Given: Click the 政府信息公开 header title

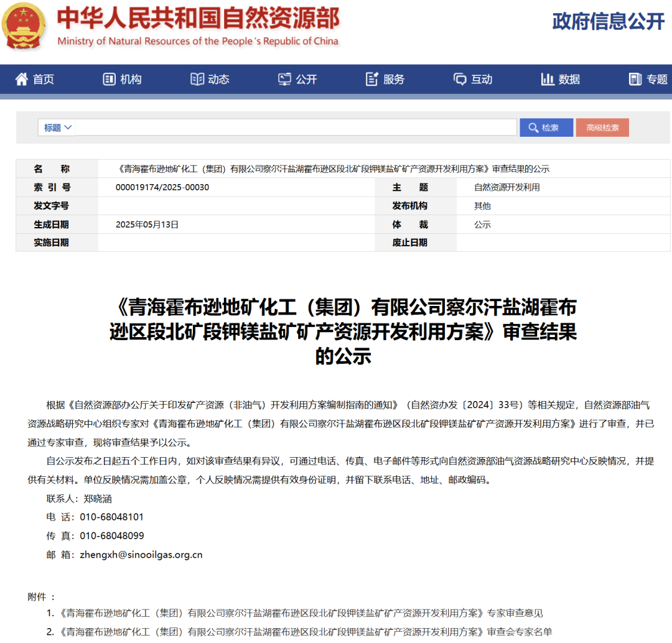Looking at the screenshot, I should click(x=609, y=21).
